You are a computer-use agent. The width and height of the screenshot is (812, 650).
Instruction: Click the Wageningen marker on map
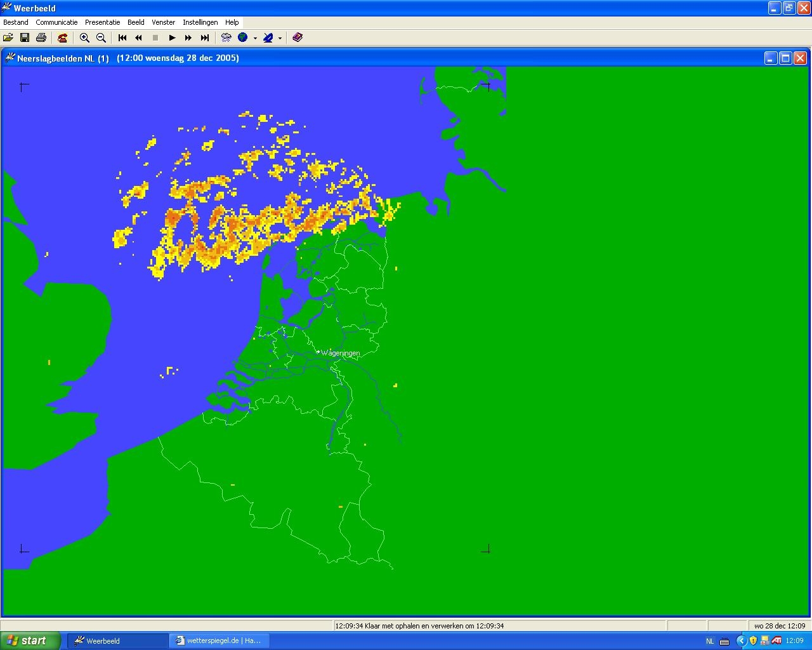click(x=318, y=352)
